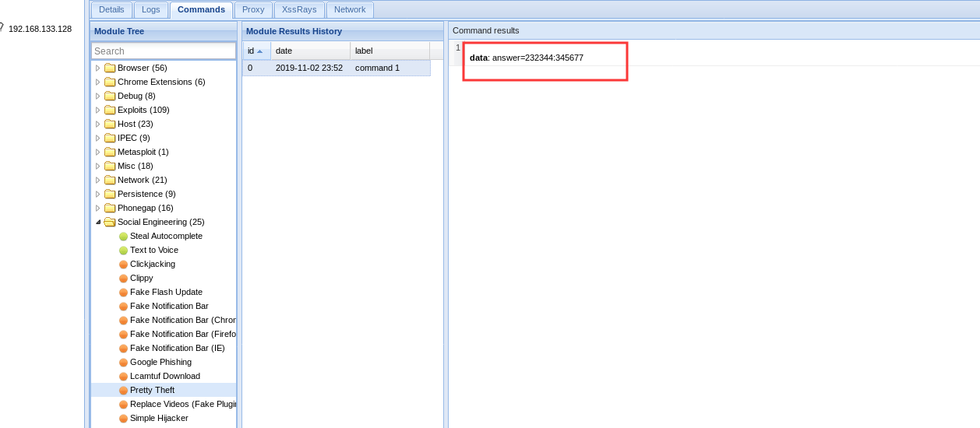Select the Steal Autocomplete module
The width and height of the screenshot is (980, 428).
coord(166,236)
